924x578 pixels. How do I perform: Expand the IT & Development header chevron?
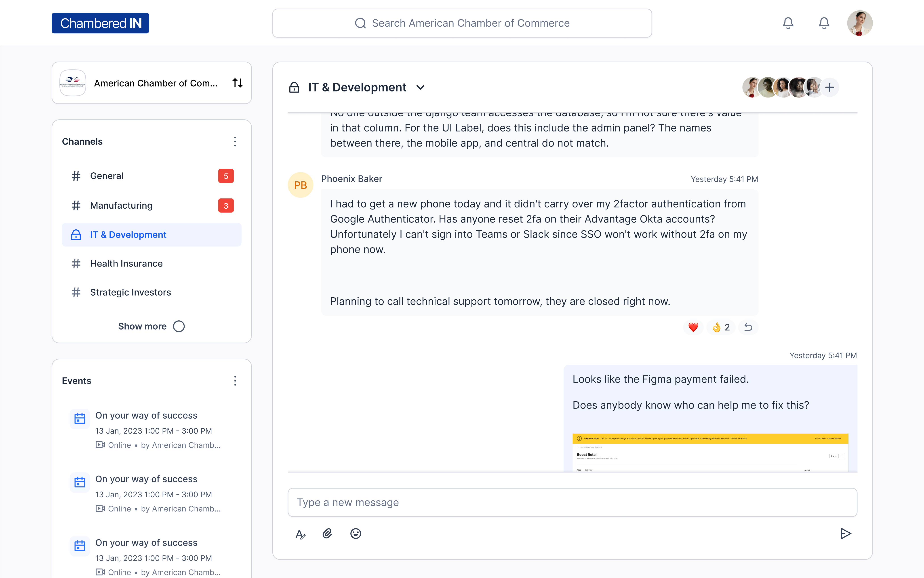420,87
